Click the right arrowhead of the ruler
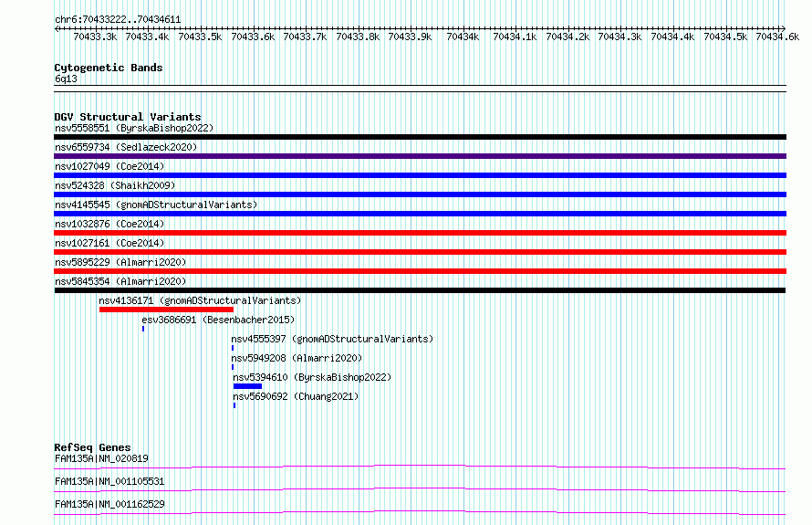812x525 pixels. [784, 28]
